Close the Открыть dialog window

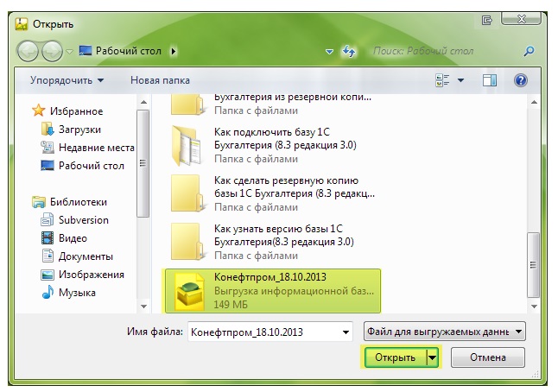(x=522, y=18)
